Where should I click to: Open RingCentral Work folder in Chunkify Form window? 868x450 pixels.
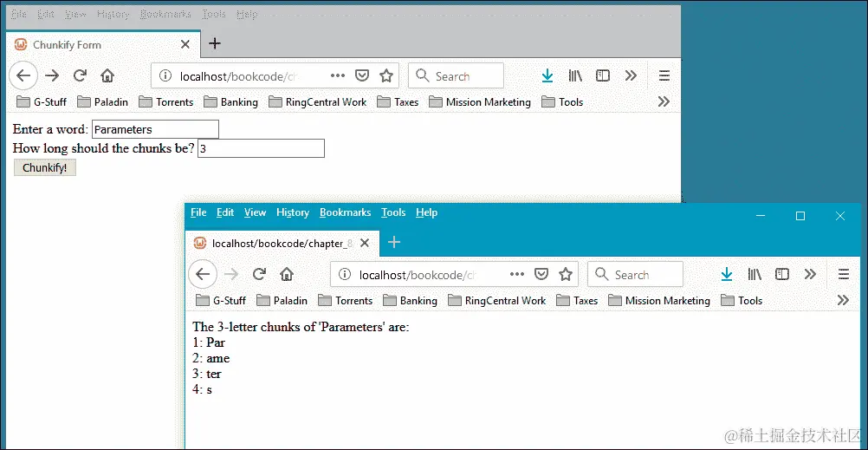click(x=317, y=102)
